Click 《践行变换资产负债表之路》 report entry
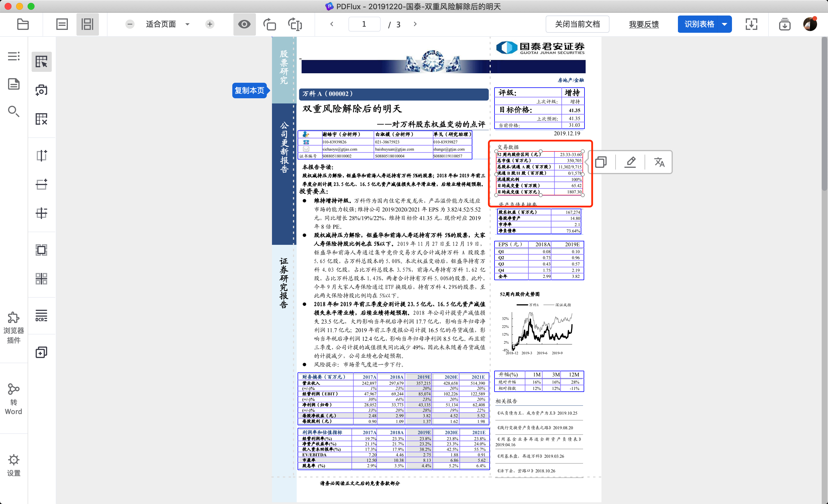 coord(535,428)
